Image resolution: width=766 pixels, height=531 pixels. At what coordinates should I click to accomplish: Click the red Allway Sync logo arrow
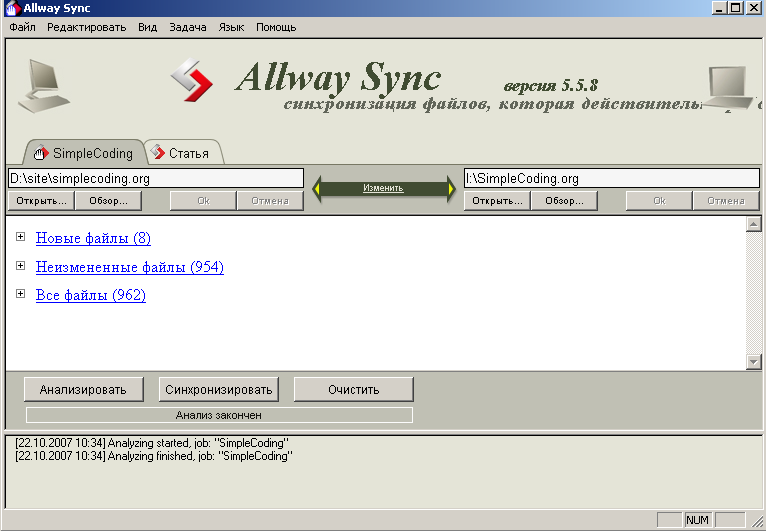(192, 80)
